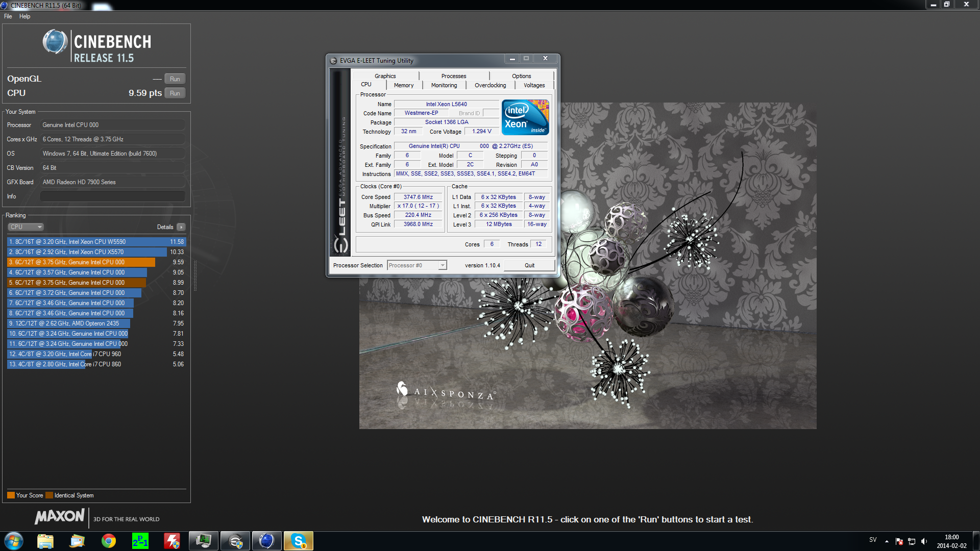Screen dimensions: 980x551
Task: Switch to the Graphics tab in E-LEET
Action: (x=385, y=76)
